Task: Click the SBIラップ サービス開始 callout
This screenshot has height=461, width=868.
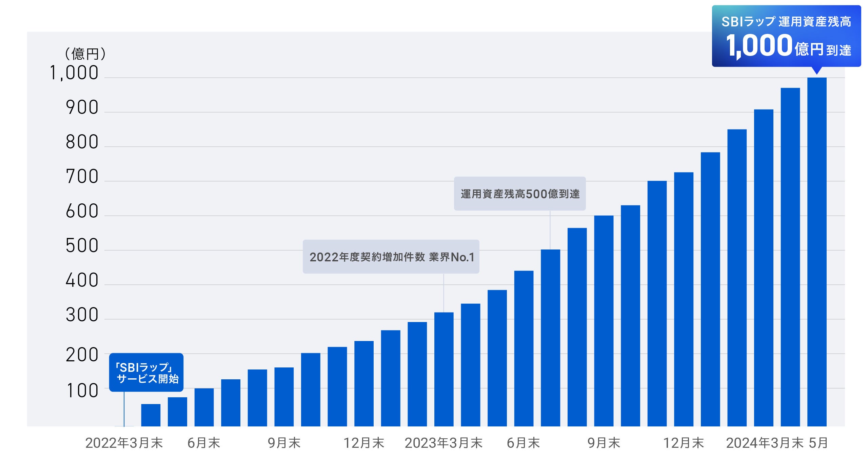Action: pos(146,373)
